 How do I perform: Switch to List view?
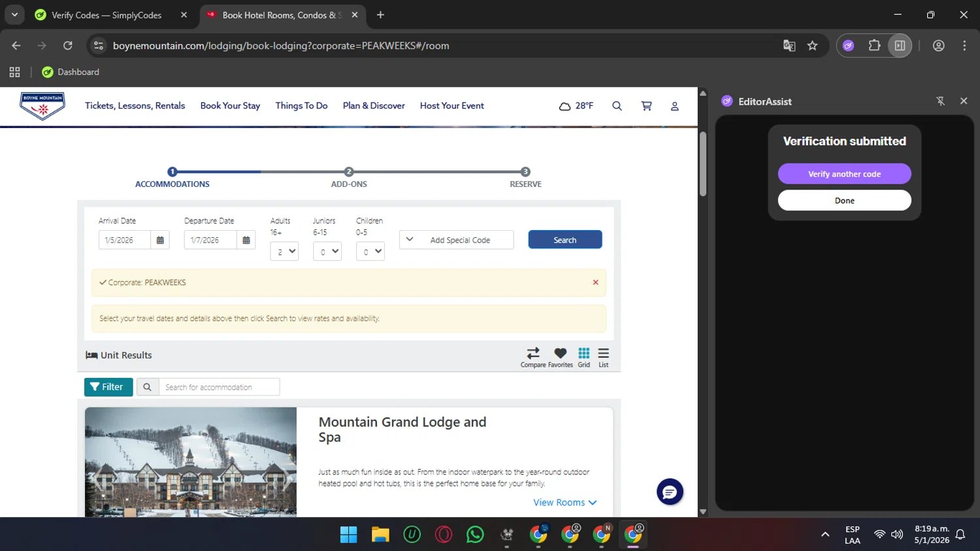(x=604, y=358)
